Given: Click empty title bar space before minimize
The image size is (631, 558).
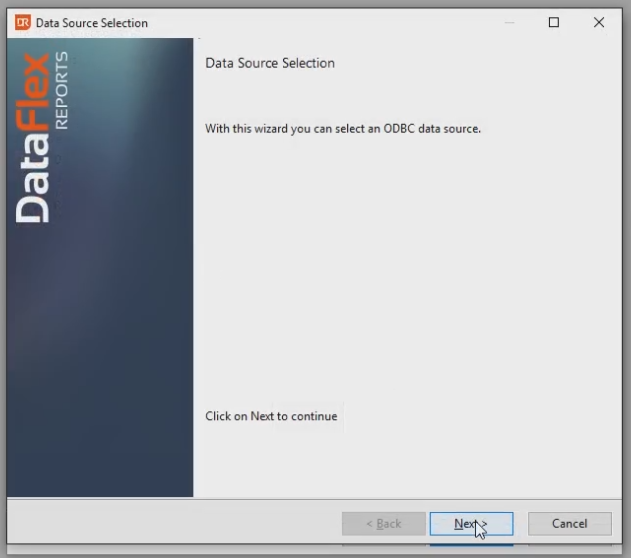Looking at the screenshot, I should [x=330, y=22].
